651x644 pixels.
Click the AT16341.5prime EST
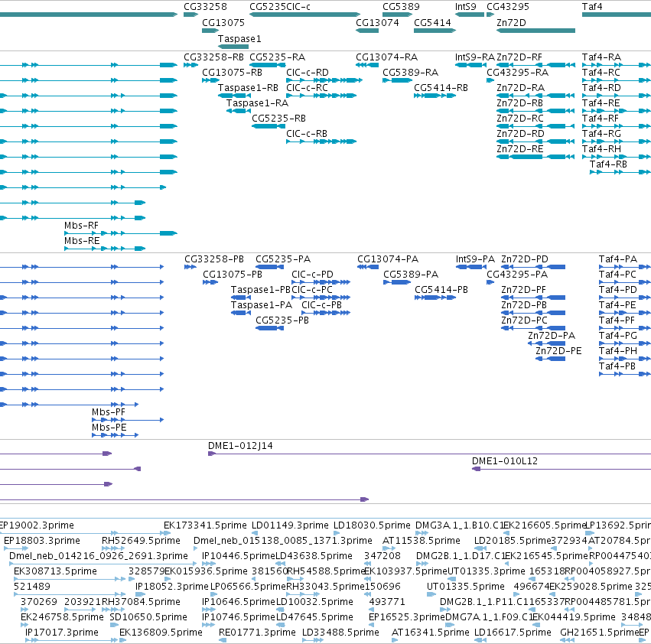pyautogui.click(x=395, y=640)
